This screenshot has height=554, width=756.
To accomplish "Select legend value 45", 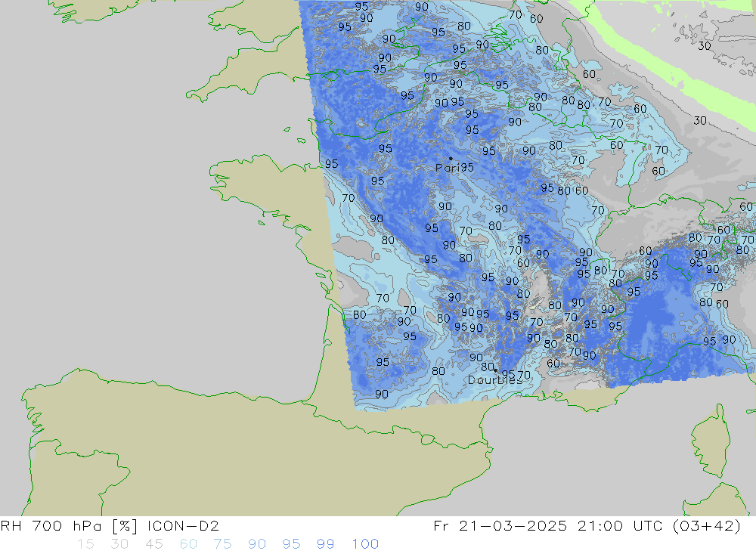I will coord(153,544).
